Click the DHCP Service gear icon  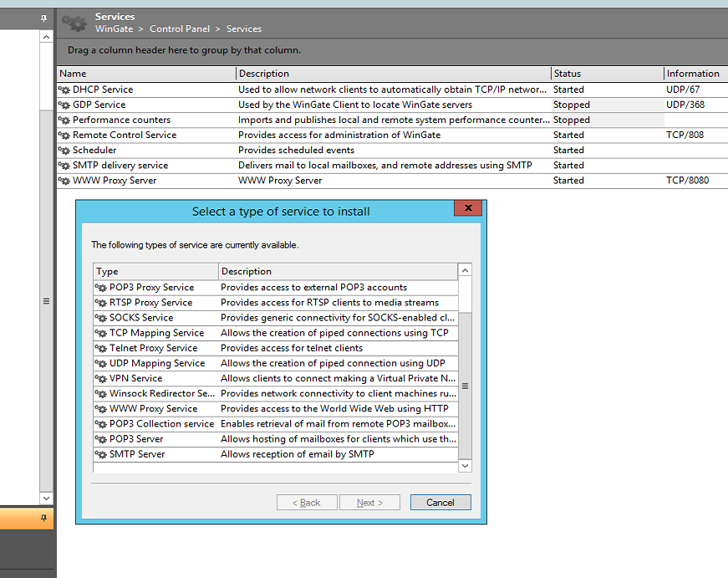pyautogui.click(x=64, y=90)
